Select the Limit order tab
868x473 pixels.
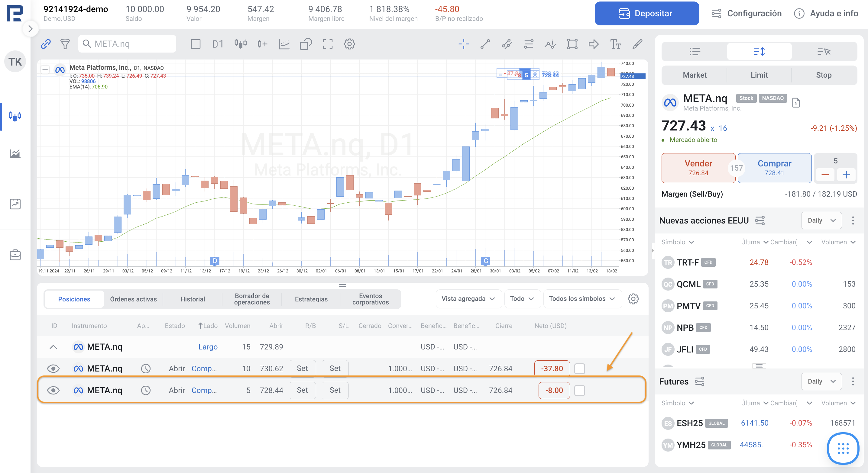coord(759,75)
